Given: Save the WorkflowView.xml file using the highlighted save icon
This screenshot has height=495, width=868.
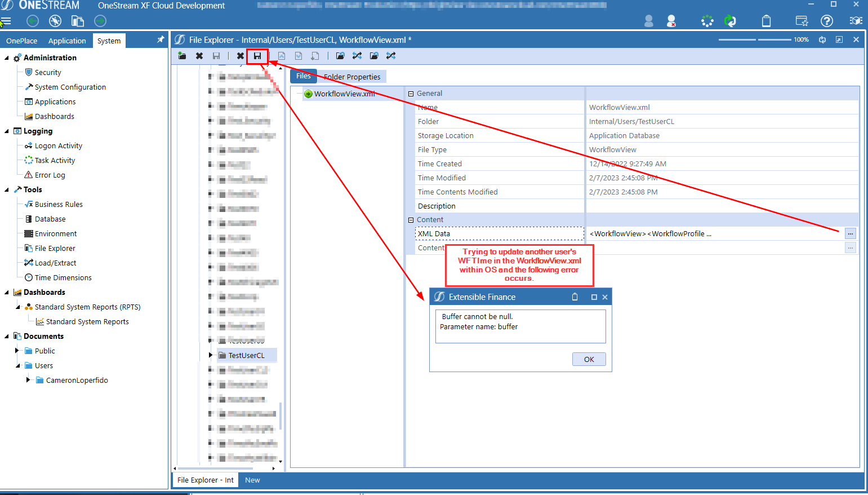Looking at the screenshot, I should point(257,56).
